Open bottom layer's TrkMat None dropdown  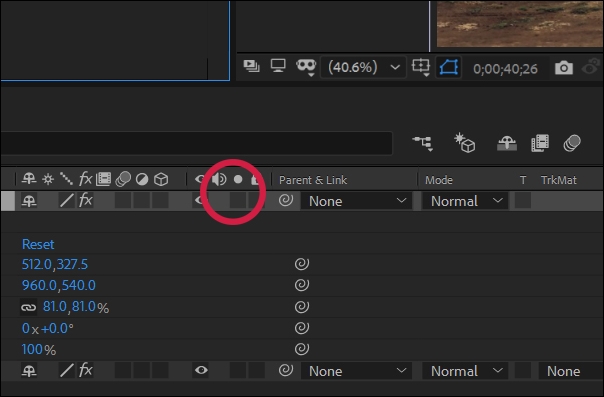pos(570,371)
